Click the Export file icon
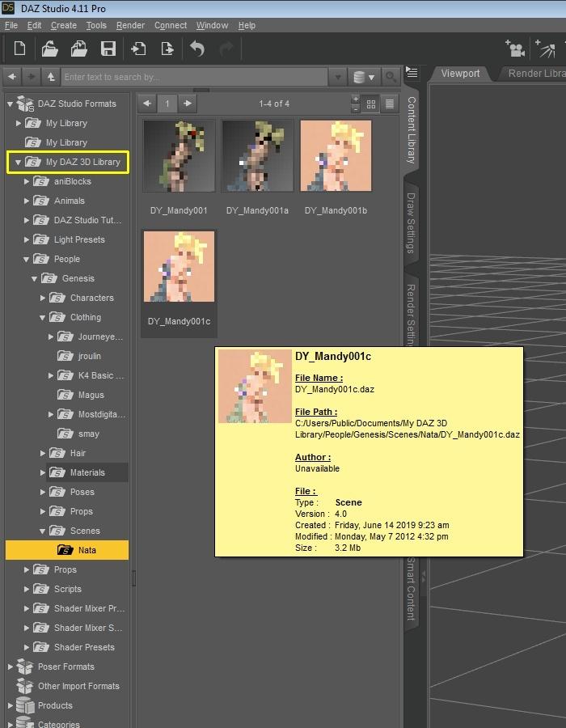566x728 pixels. (167, 49)
